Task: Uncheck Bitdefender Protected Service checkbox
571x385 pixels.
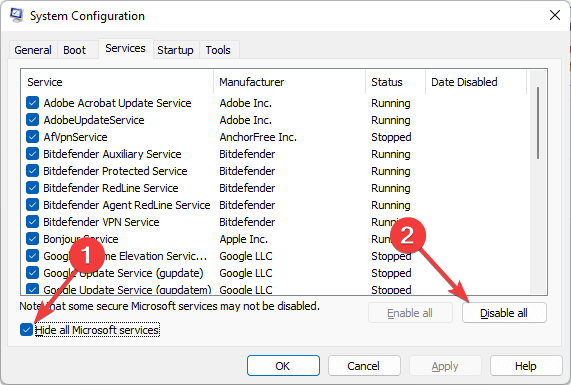Action: pyautogui.click(x=32, y=170)
